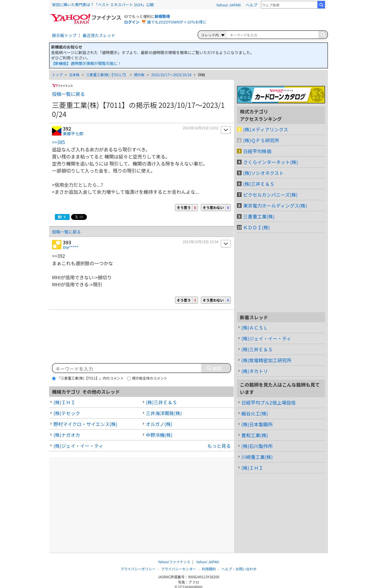Screen dimensions: 377x588
Task: Select the 掲示板全体のコメント radio button
Action: pyautogui.click(x=129, y=379)
